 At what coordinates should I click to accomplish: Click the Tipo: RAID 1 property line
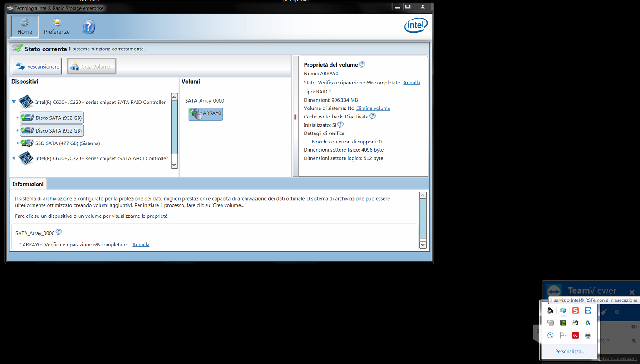[x=317, y=91]
